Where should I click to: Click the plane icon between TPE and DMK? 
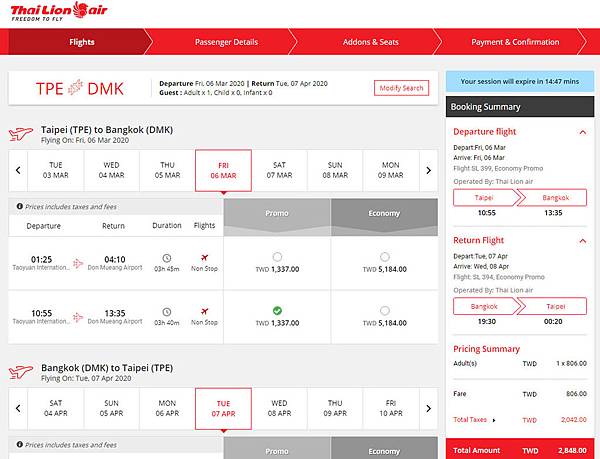coord(75,87)
